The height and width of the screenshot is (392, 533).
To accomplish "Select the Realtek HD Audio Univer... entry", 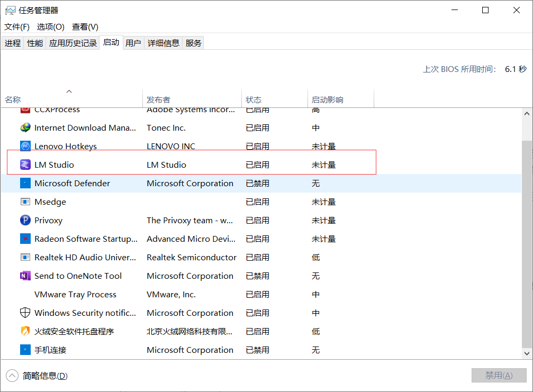I will [x=85, y=258].
